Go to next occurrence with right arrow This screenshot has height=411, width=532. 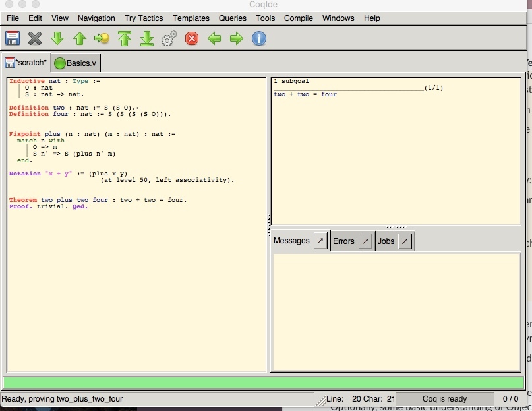coord(237,38)
